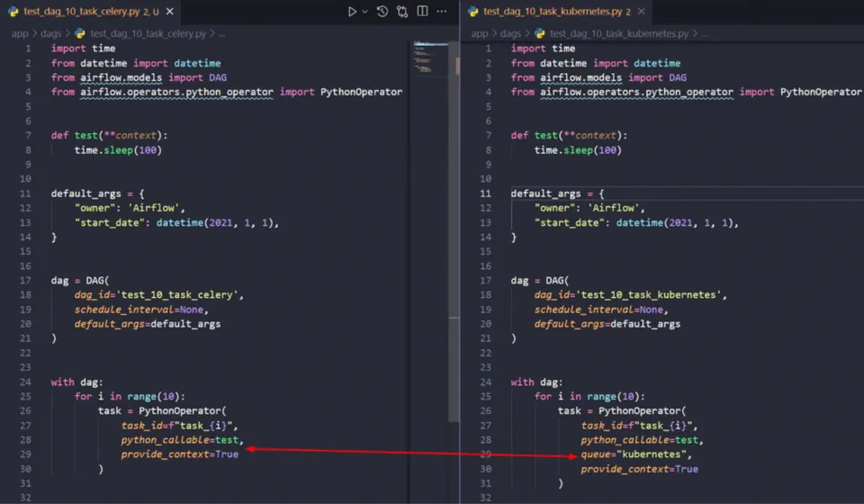864x504 pixels.
Task: Split editor right icon
Action: tap(423, 11)
